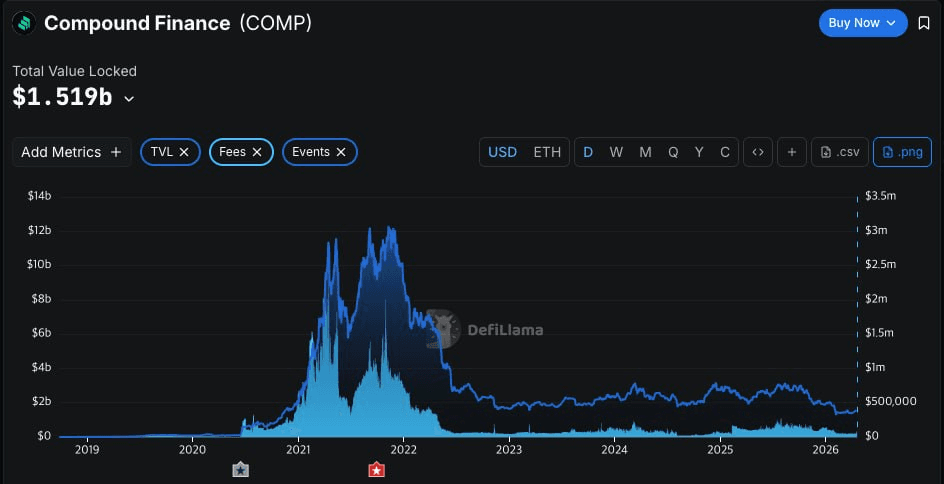Click the plus icon beside embed button
This screenshot has width=944, height=484.
pyautogui.click(x=792, y=152)
